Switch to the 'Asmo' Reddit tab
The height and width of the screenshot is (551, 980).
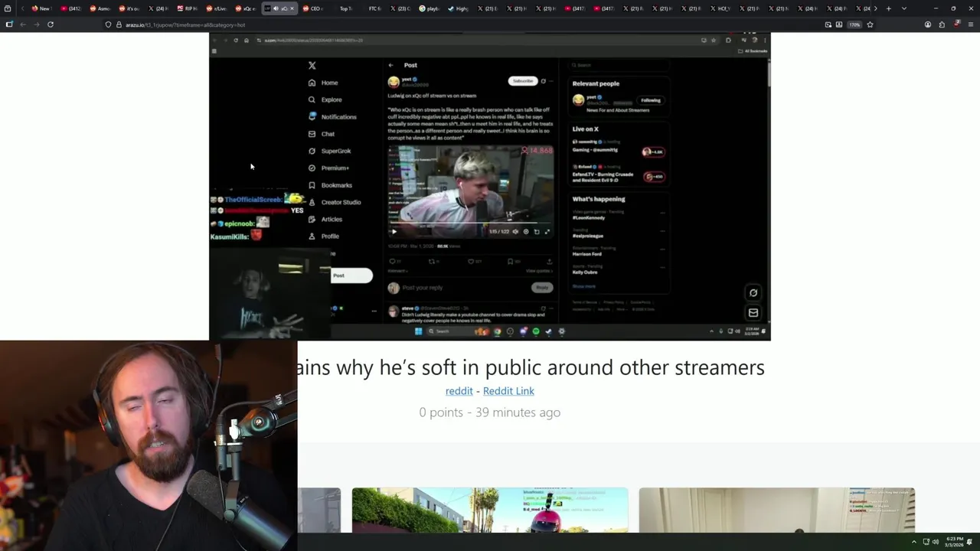[x=98, y=8]
